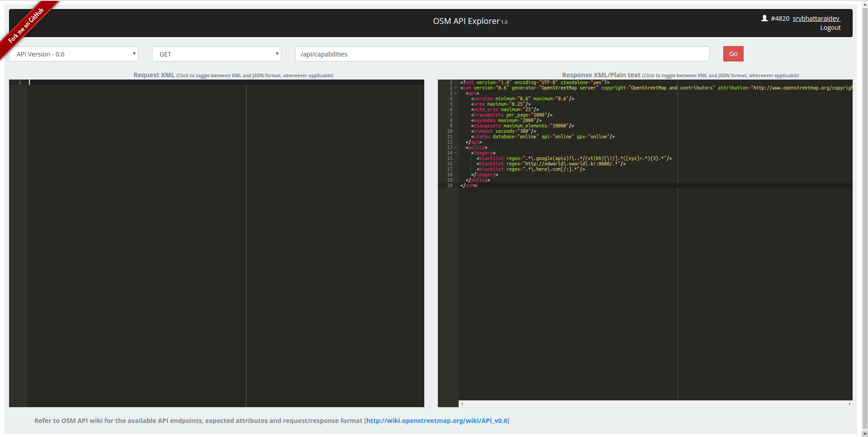This screenshot has height=437, width=868.
Task: Click the changesets maximum_elements="10000" line
Action: (x=522, y=126)
